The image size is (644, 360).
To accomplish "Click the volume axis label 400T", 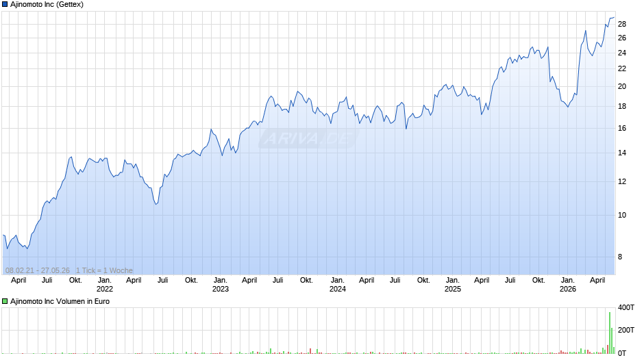I will (626, 307).
